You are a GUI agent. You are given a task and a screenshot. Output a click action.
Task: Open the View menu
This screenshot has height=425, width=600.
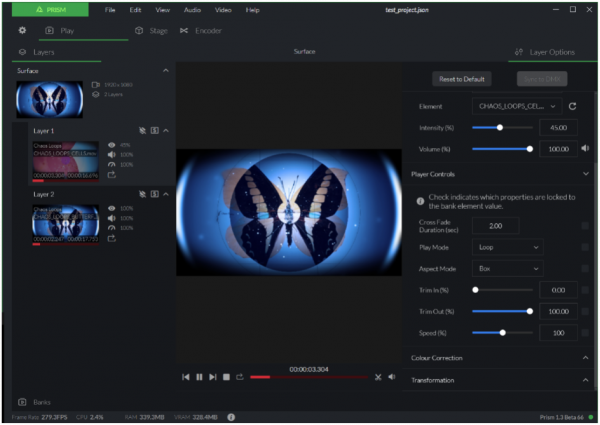162,10
